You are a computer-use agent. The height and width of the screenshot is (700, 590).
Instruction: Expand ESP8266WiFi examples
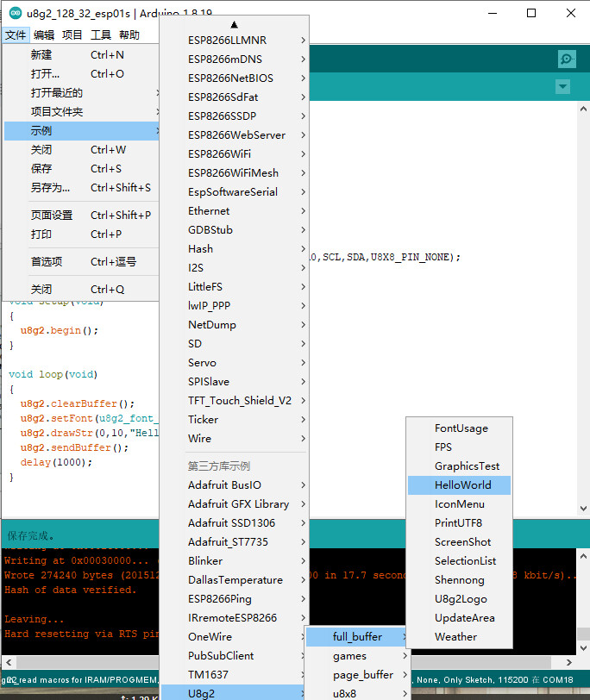234,154
